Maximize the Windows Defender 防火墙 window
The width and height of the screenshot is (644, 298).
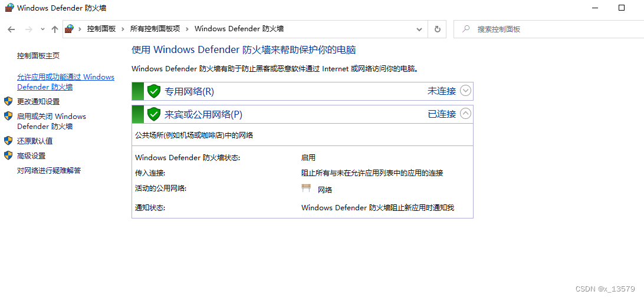pyautogui.click(x=622, y=8)
